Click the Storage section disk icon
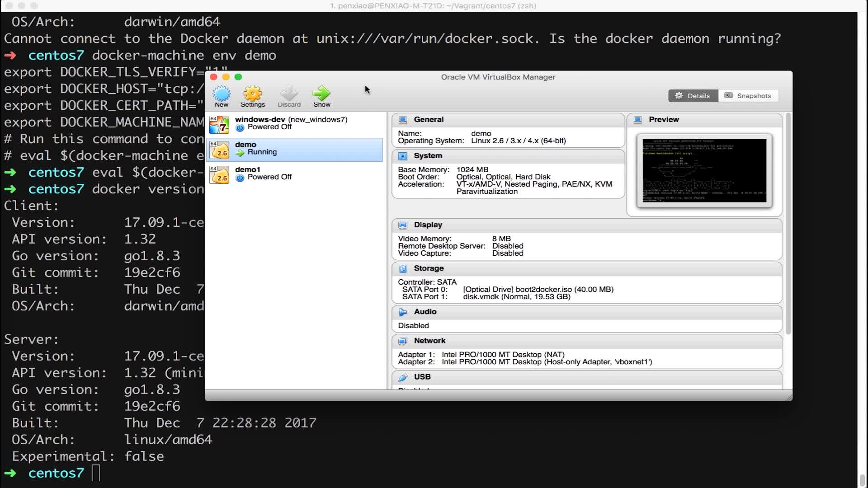This screenshot has height=488, width=868. [402, 268]
